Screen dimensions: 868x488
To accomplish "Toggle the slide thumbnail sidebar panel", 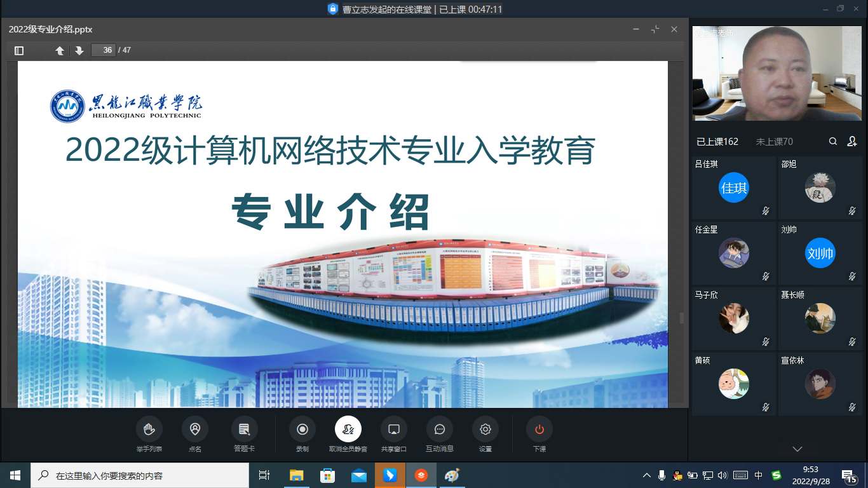I will click(19, 50).
